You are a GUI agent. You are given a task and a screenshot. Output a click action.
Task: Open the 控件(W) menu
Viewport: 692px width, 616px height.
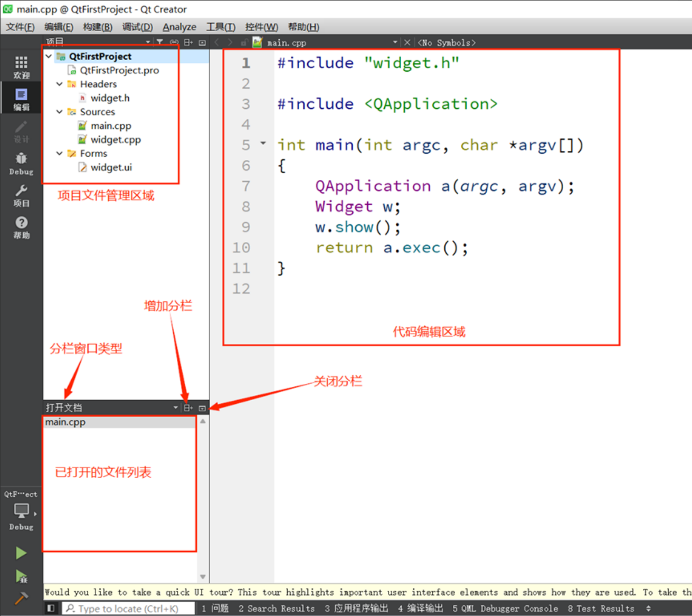tap(261, 27)
